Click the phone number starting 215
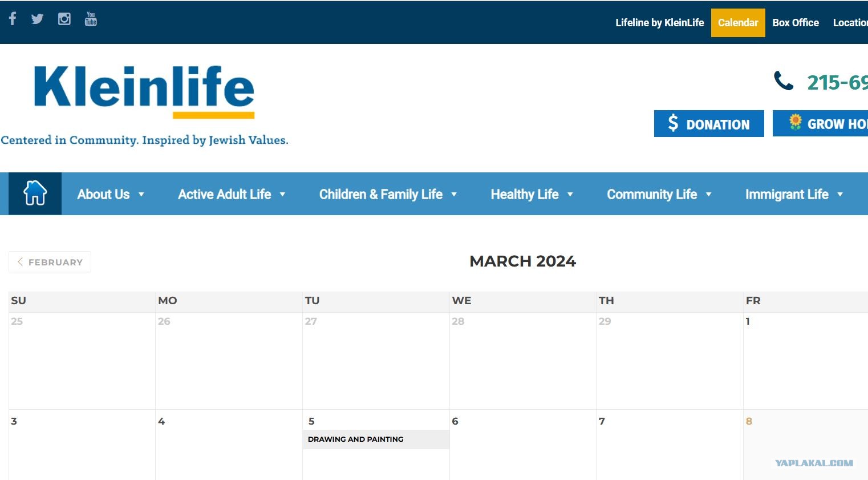The width and height of the screenshot is (868, 480). [x=837, y=83]
